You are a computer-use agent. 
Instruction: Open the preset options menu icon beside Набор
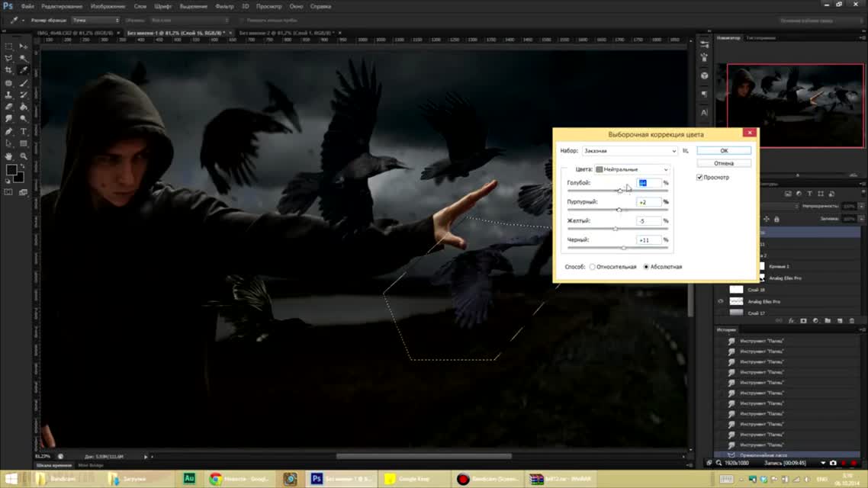686,150
